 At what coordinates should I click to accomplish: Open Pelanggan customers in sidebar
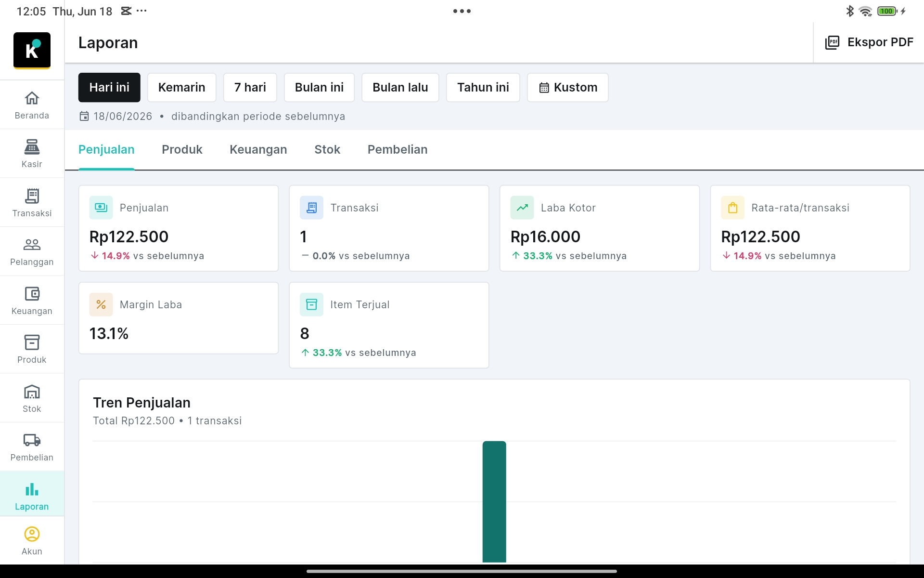pos(32,251)
